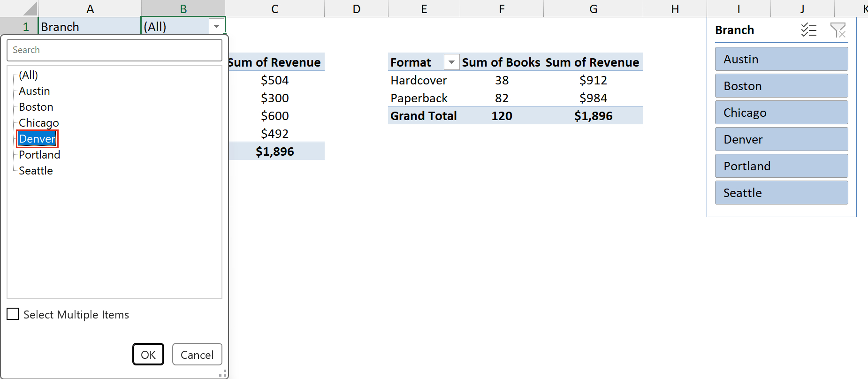Screen dimensions: 868x379
Task: Select column H header
Action: point(675,8)
